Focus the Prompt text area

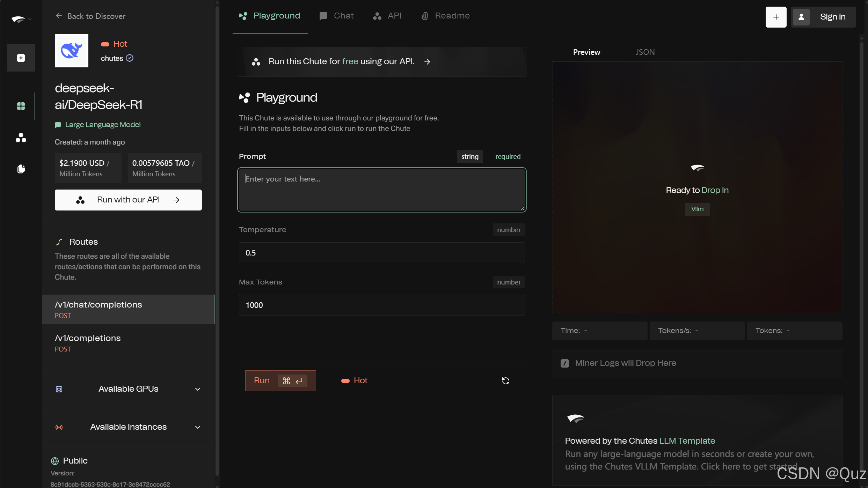coord(382,190)
